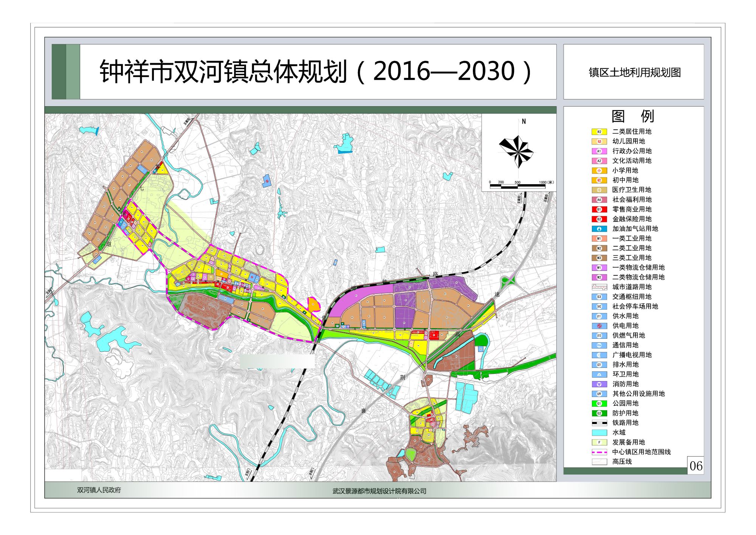
Task: Click the B1 retail commercial legend icon
Action: 599,209
